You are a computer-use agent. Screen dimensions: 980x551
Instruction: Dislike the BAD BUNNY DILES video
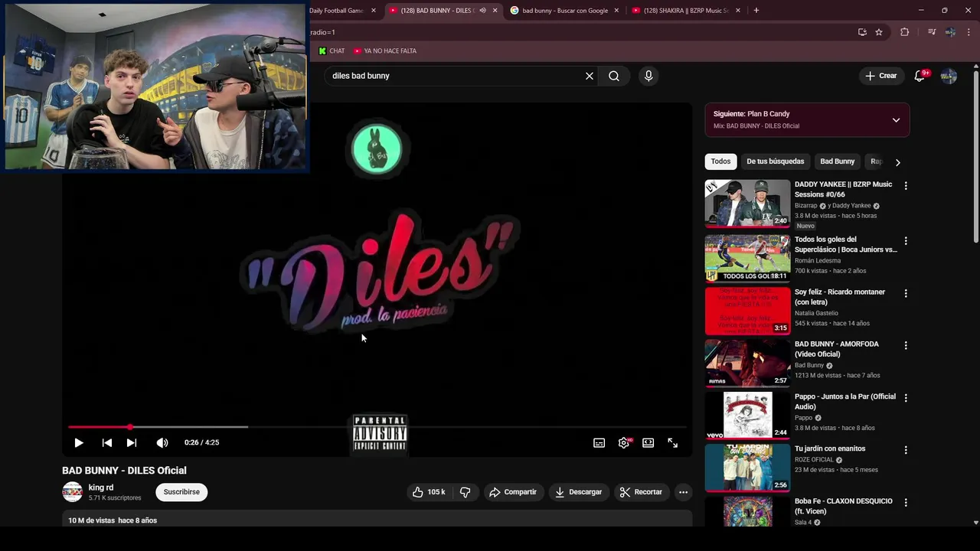click(x=465, y=492)
